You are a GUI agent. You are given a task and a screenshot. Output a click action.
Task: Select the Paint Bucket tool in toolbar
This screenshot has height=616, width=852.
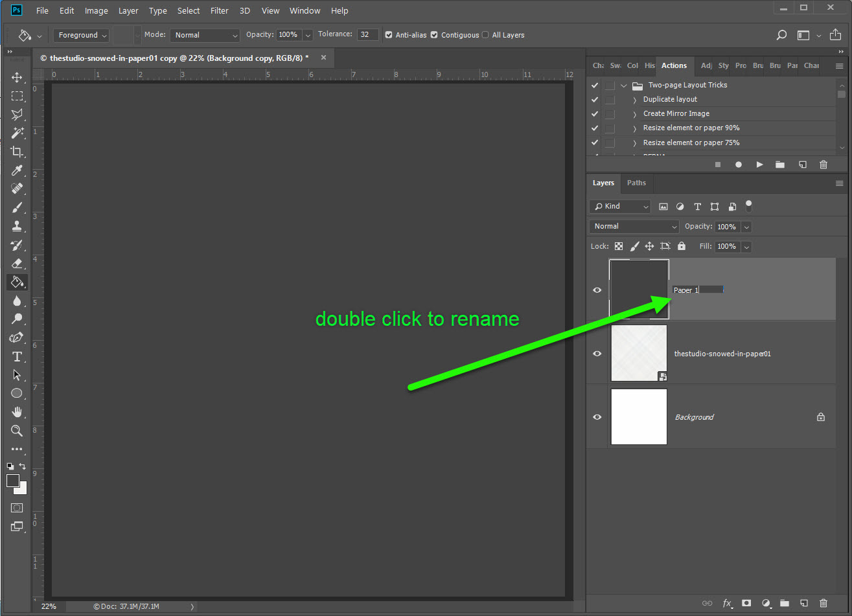(17, 282)
